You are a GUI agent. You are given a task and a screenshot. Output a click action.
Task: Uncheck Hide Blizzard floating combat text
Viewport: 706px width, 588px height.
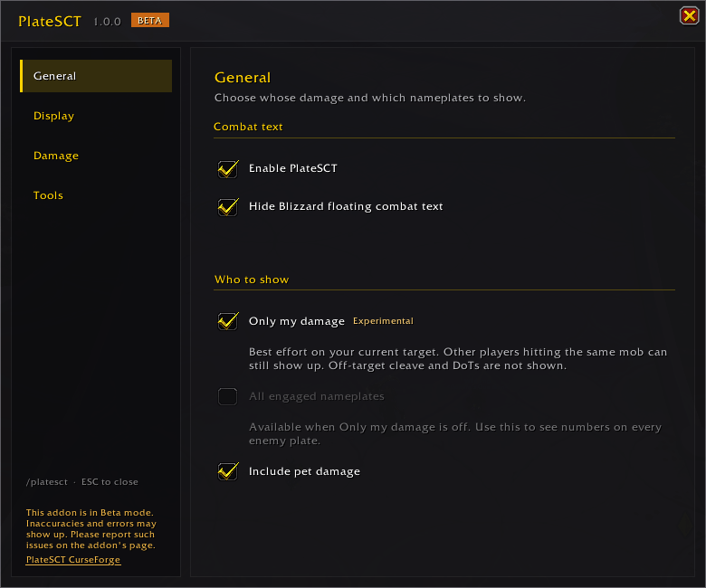coord(228,207)
